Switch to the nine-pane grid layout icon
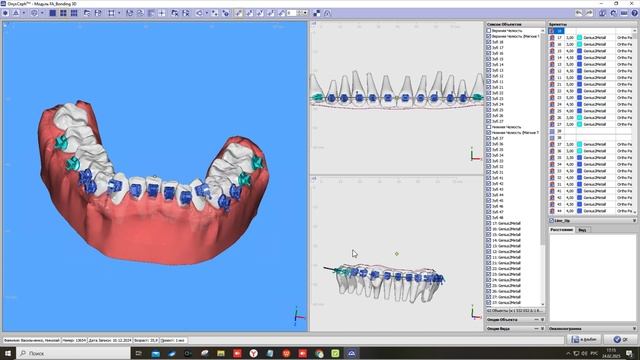 point(74,13)
